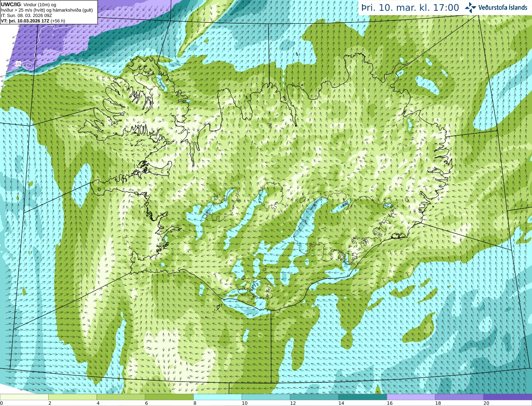This screenshot has height=406, width=532.
Task: Click the legend scale value '2'
Action: tap(50, 403)
